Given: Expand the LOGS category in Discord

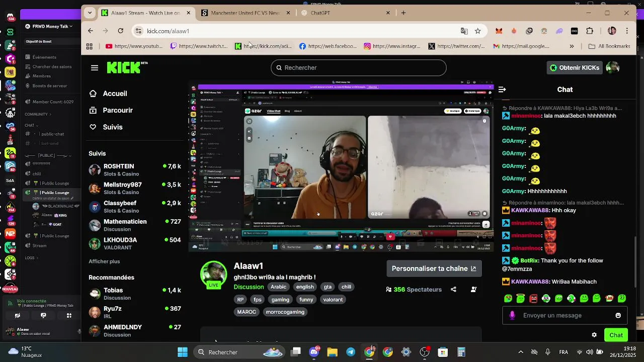Looking at the screenshot, I should [31, 258].
